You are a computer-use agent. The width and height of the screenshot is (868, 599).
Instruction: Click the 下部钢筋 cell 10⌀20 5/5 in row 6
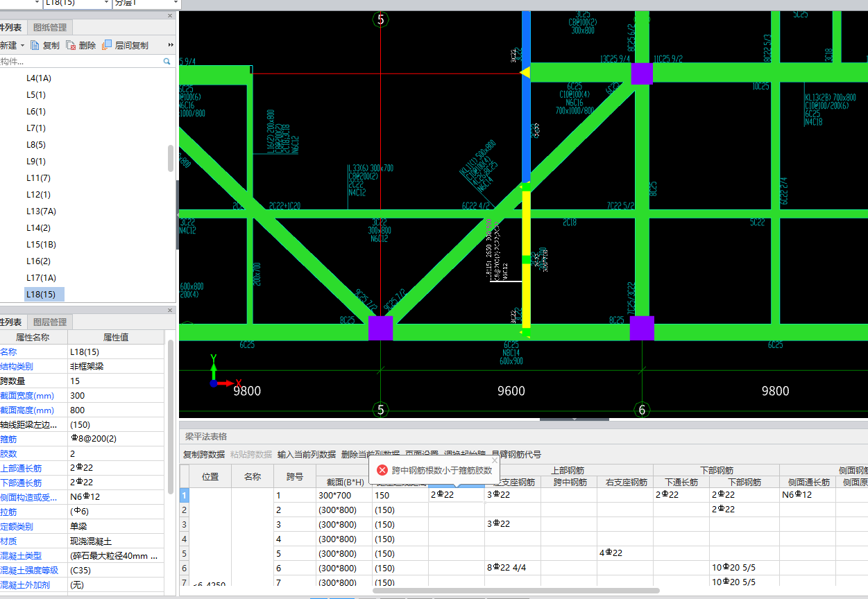click(x=744, y=568)
